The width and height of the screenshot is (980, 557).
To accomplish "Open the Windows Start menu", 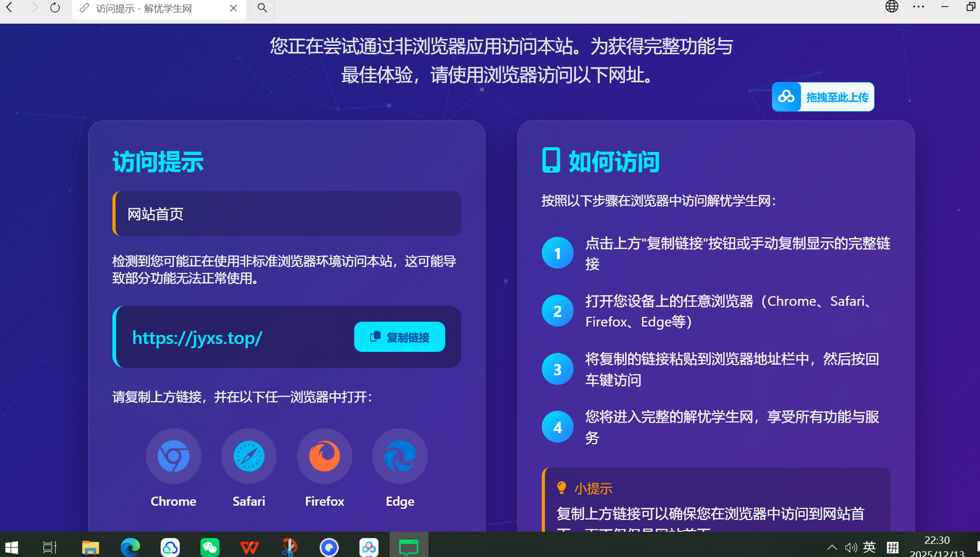I will tap(12, 547).
